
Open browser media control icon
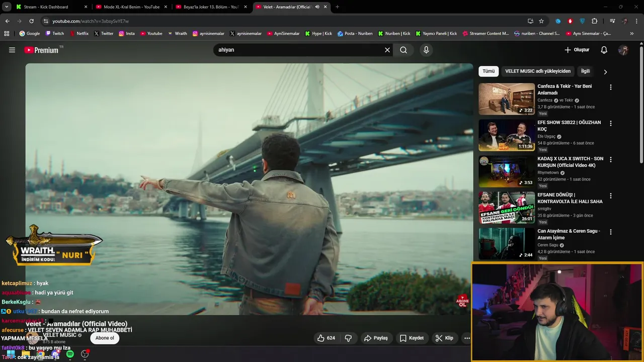coord(612,21)
